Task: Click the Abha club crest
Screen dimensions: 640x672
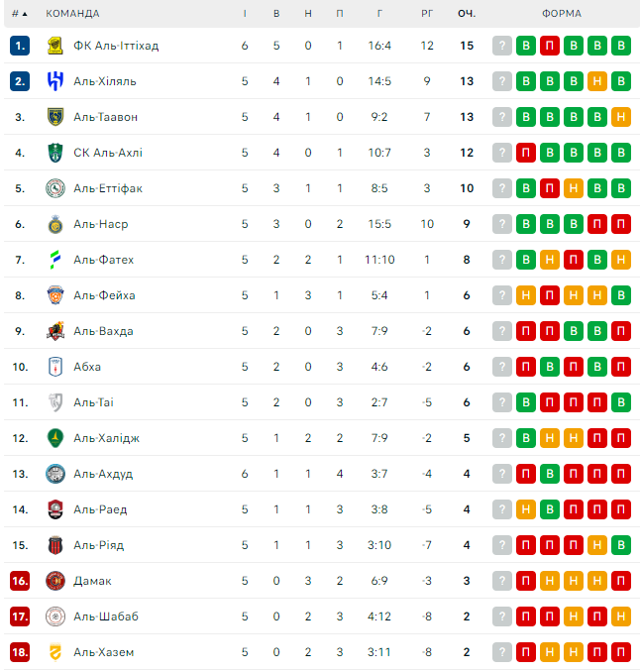Action: click(x=55, y=367)
